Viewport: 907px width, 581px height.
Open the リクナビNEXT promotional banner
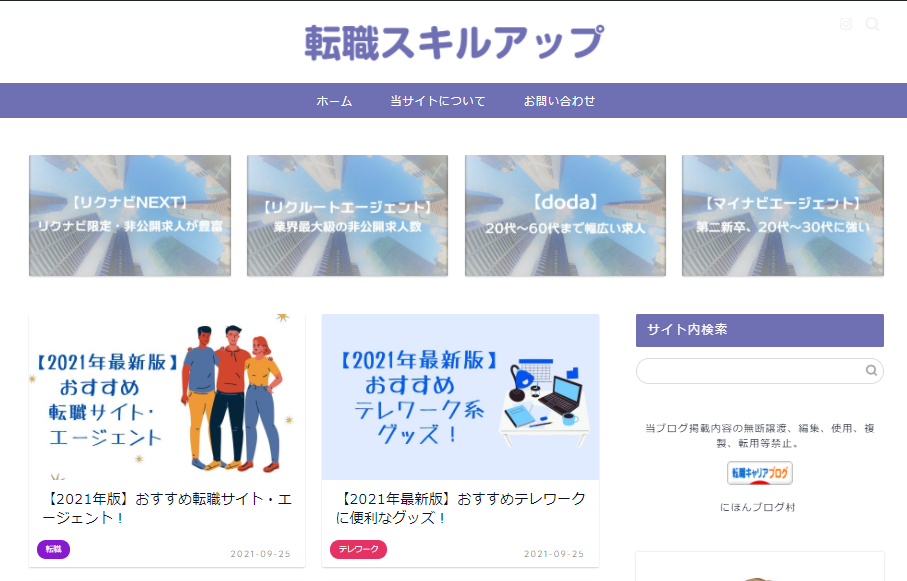point(129,215)
